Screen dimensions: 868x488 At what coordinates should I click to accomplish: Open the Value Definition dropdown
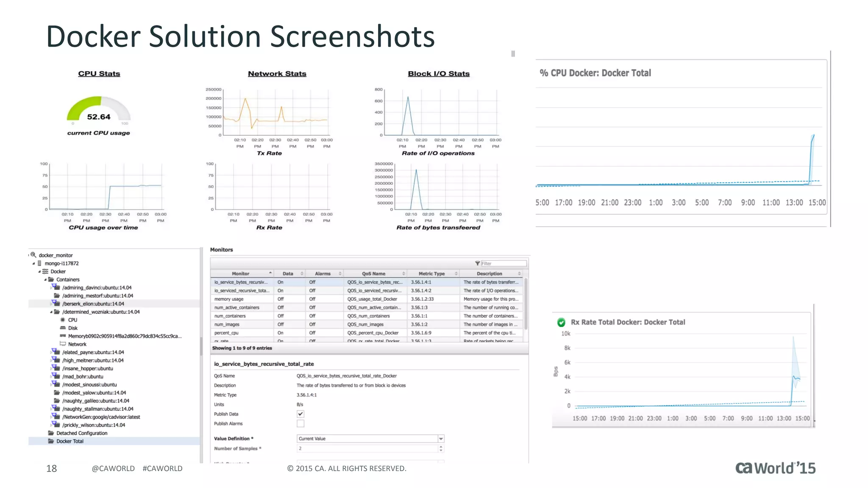coord(441,438)
